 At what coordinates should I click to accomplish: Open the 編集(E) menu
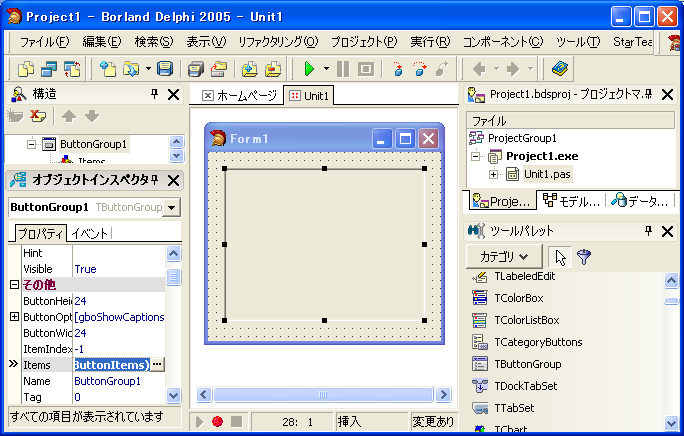tap(102, 42)
